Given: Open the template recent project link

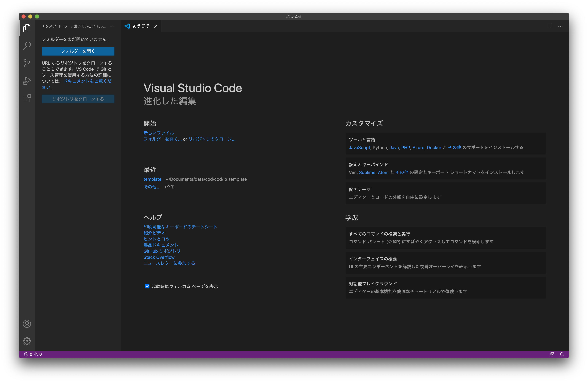Looking at the screenshot, I should (x=152, y=179).
